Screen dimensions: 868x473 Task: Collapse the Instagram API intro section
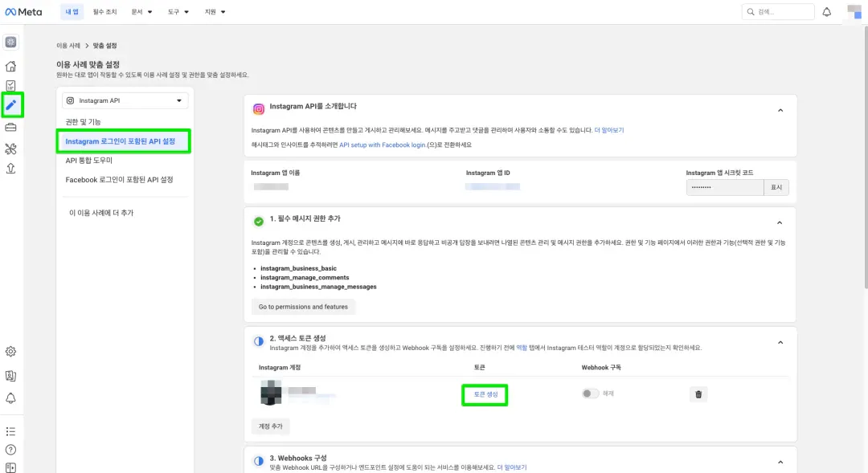point(780,110)
